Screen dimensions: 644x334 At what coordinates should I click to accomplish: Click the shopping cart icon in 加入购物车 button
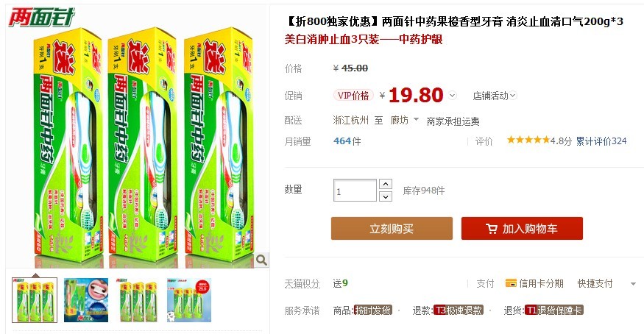coord(492,229)
